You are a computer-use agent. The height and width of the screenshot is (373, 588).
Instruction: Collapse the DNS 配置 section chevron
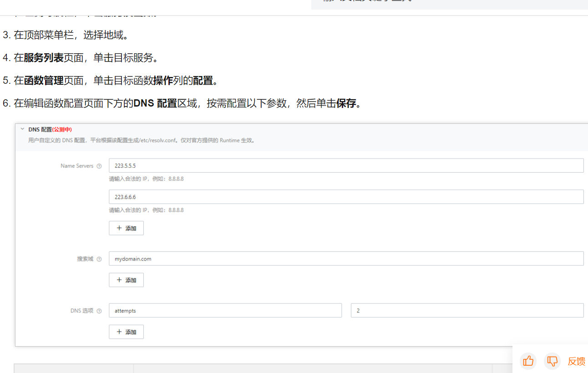pyautogui.click(x=22, y=129)
